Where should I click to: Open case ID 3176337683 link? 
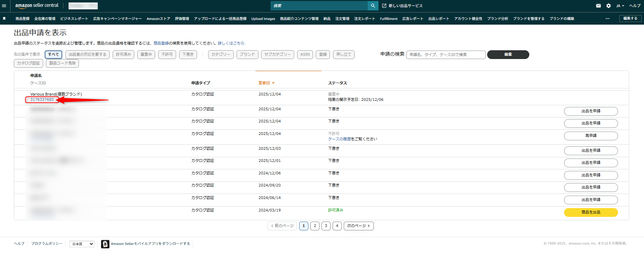pos(42,99)
